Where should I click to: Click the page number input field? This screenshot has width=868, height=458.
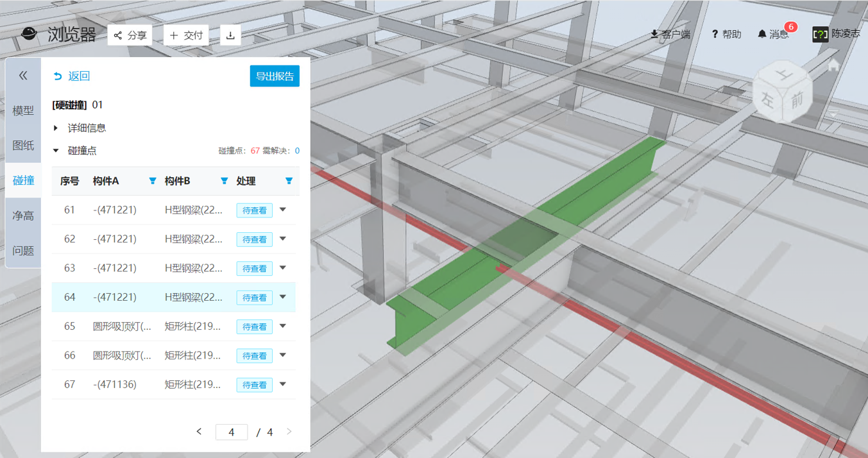tap(232, 432)
